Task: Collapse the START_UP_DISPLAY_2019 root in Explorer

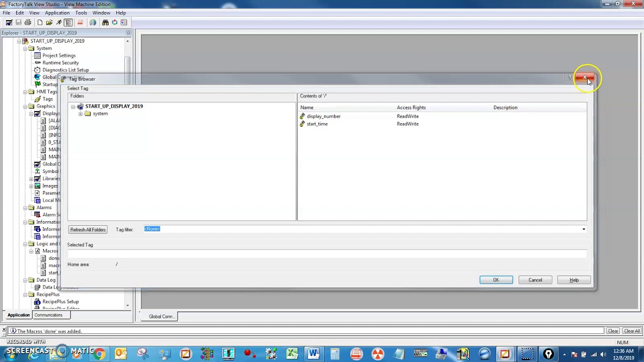Action: [19, 41]
